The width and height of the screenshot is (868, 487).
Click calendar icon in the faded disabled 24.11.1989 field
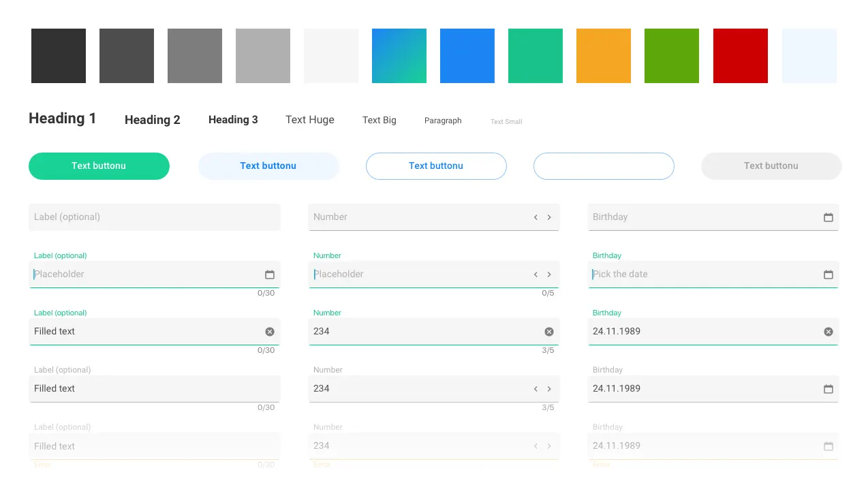coord(828,446)
